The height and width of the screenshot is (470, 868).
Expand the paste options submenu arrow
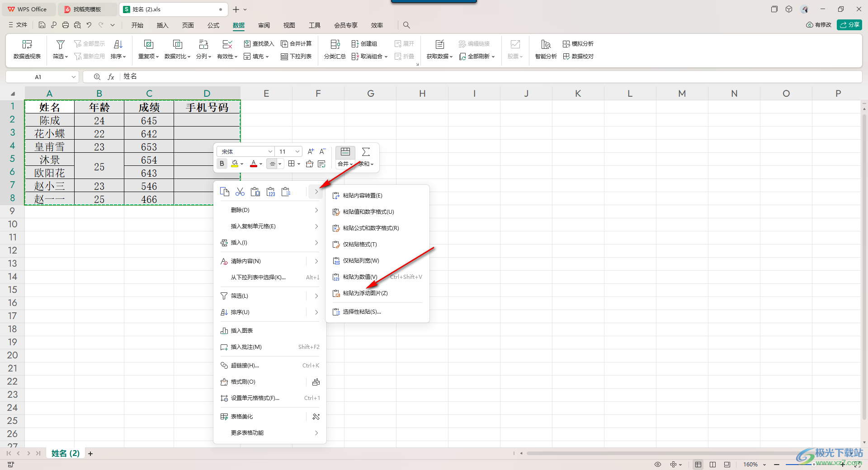tap(316, 192)
